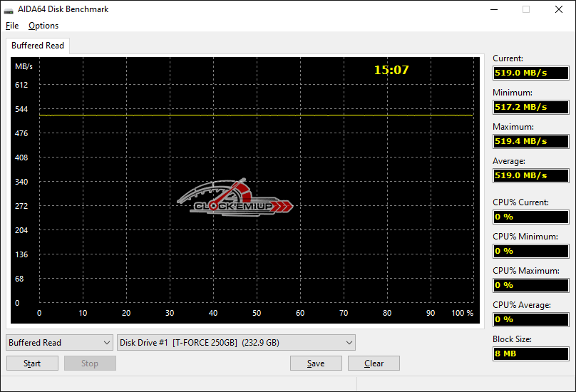Click the Maximum speed 519.4 MB/s field
576x392 pixels.
(531, 141)
